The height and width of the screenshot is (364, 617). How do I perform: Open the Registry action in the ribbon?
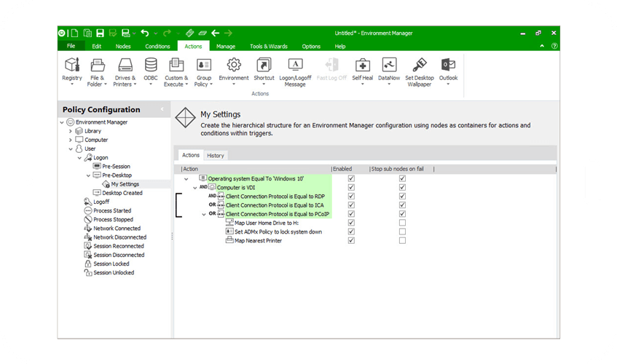click(x=72, y=67)
